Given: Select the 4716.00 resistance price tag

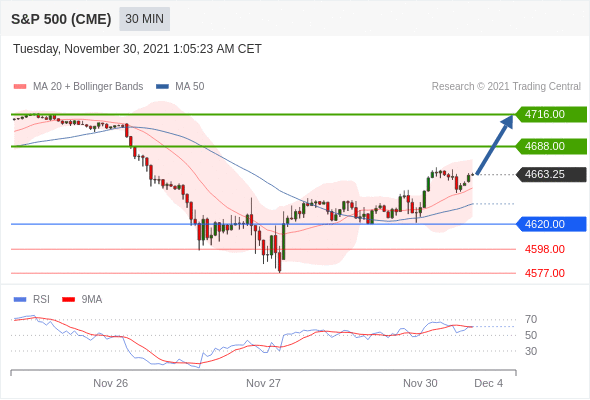Looking at the screenshot, I should (x=550, y=114).
